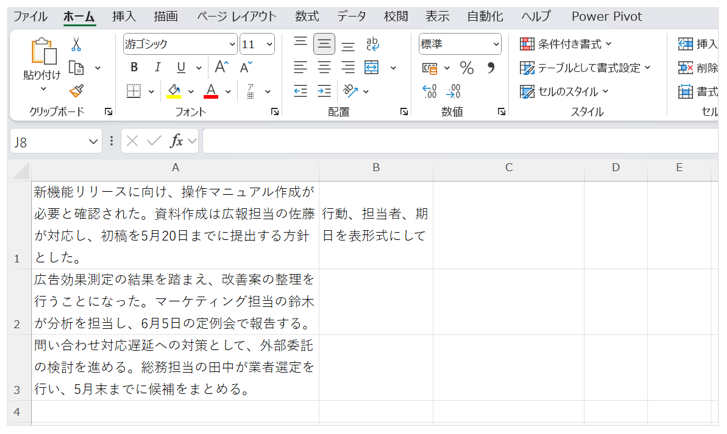Switch to the 挿入 tab
This screenshot has width=727, height=434.
124,16
